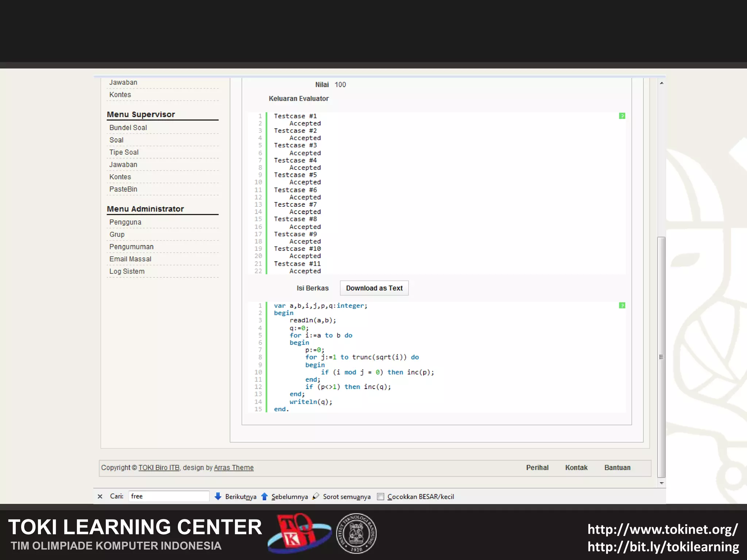Open the Bantuan footer link
The height and width of the screenshot is (560, 747).
(x=617, y=468)
